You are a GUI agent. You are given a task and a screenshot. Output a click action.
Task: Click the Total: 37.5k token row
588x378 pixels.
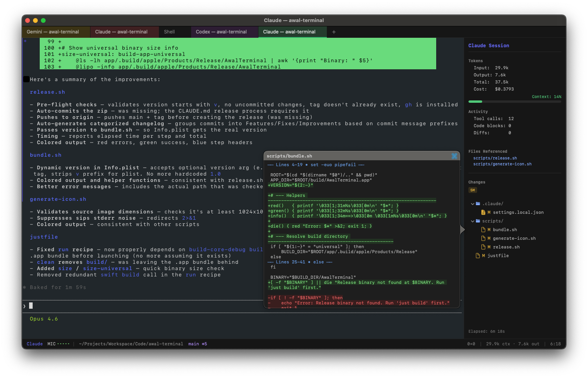point(491,82)
